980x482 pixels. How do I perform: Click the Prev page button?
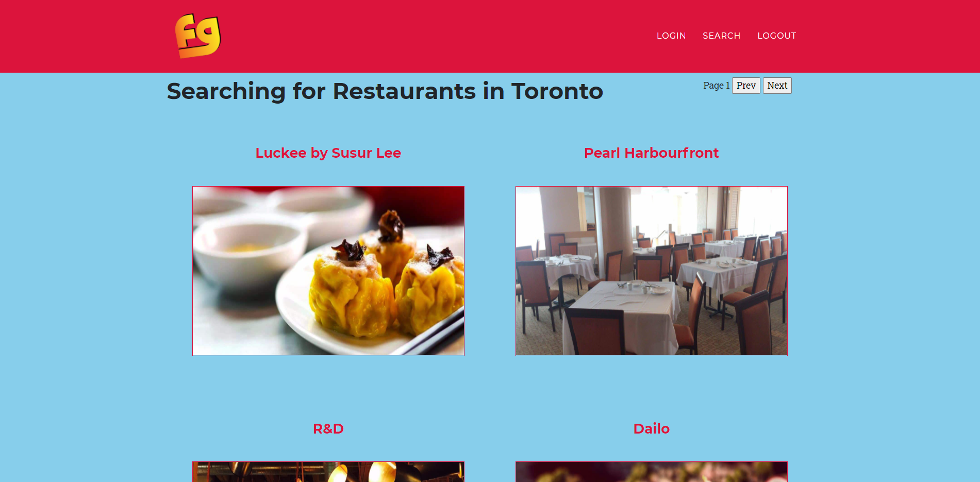[x=746, y=86]
